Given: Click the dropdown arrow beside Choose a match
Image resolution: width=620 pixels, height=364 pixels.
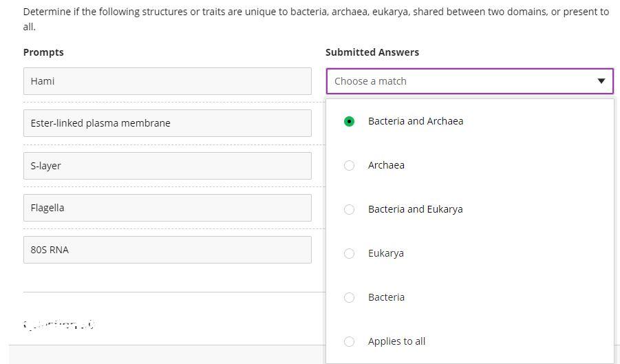Looking at the screenshot, I should coord(601,81).
